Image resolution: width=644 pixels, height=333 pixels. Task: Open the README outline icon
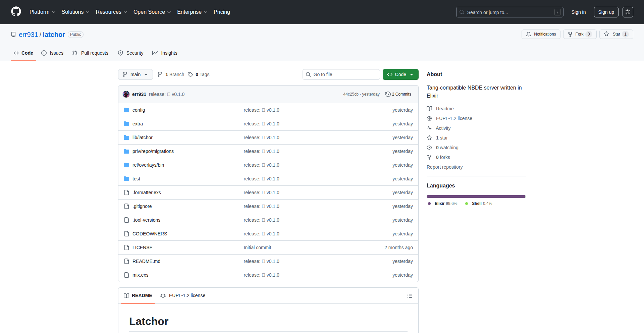pos(410,296)
